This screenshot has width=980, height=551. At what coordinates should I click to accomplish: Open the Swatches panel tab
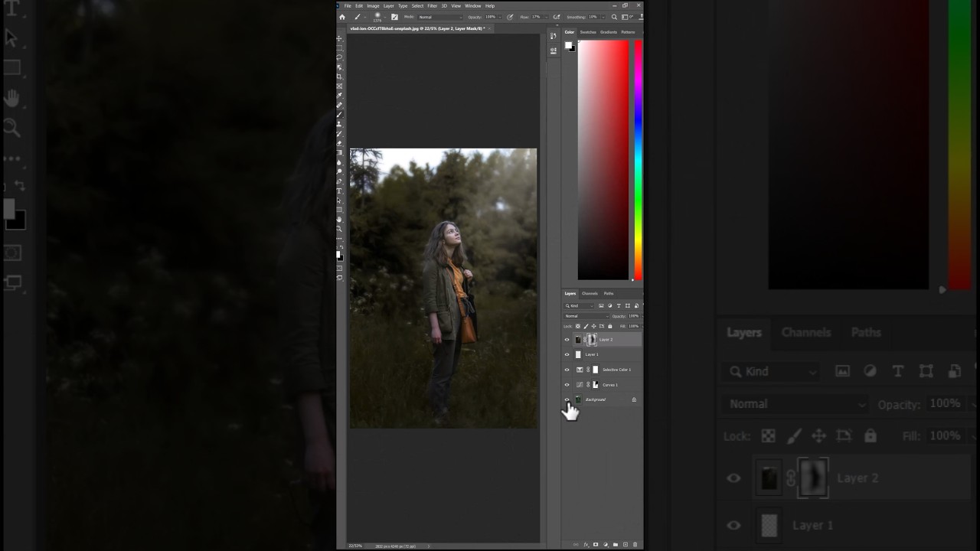click(x=588, y=32)
